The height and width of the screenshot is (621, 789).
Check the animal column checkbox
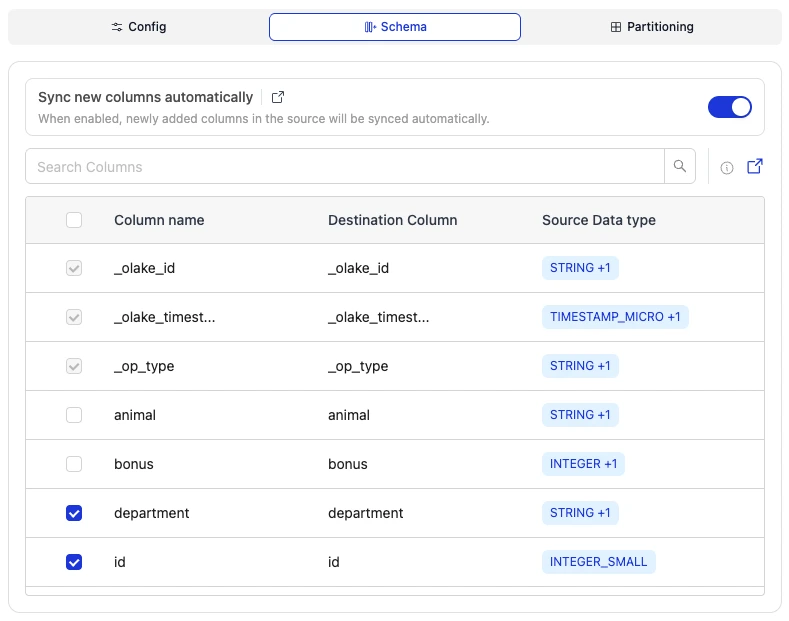(74, 415)
